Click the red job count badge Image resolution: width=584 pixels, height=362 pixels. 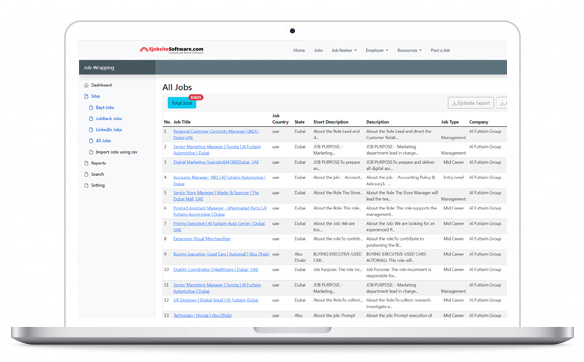[x=196, y=98]
